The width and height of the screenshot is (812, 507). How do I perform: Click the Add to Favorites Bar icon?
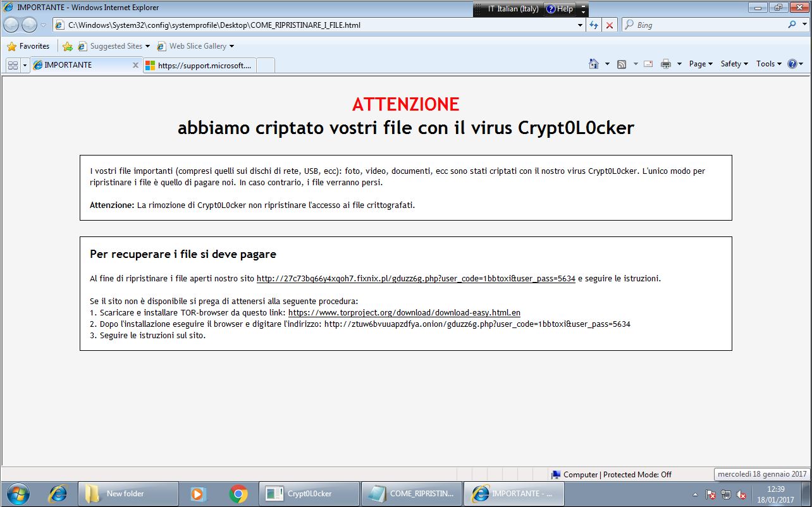click(x=67, y=46)
